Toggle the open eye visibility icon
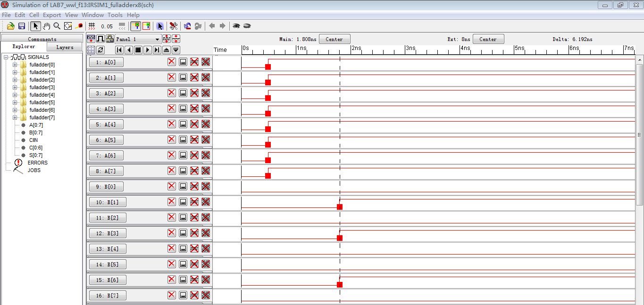This screenshot has height=305, width=644. (236, 26)
